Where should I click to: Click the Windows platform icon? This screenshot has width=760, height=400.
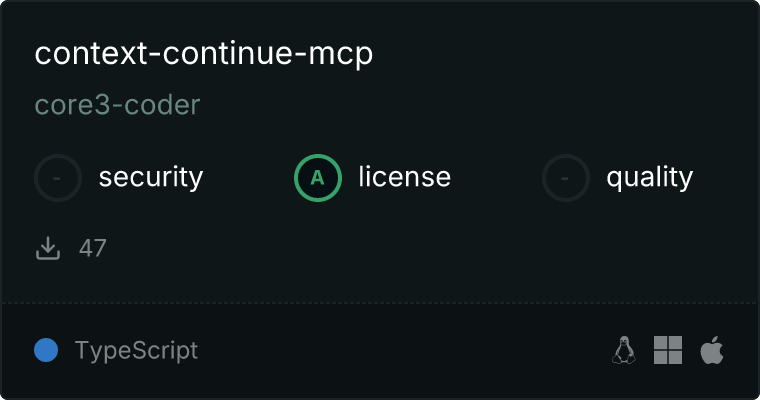click(668, 350)
